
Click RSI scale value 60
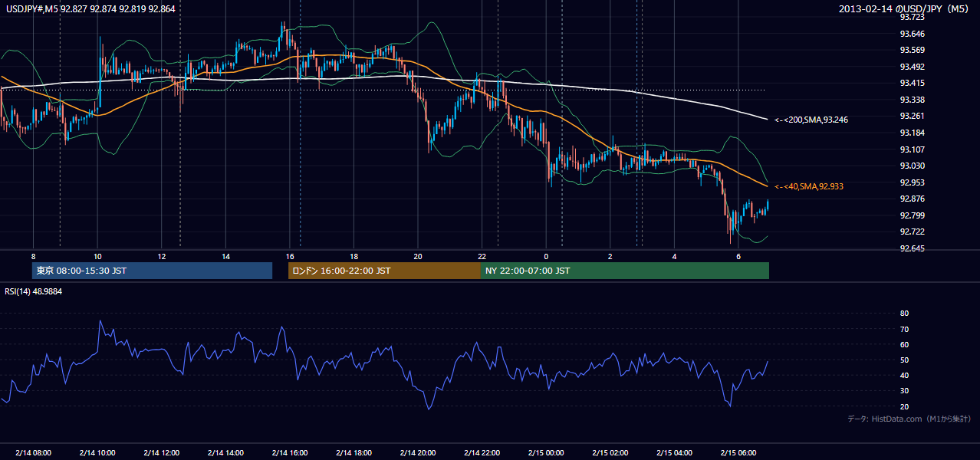coord(904,344)
